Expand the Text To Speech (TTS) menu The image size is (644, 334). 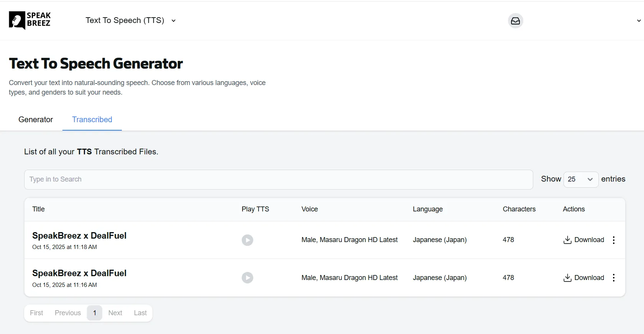pyautogui.click(x=131, y=20)
